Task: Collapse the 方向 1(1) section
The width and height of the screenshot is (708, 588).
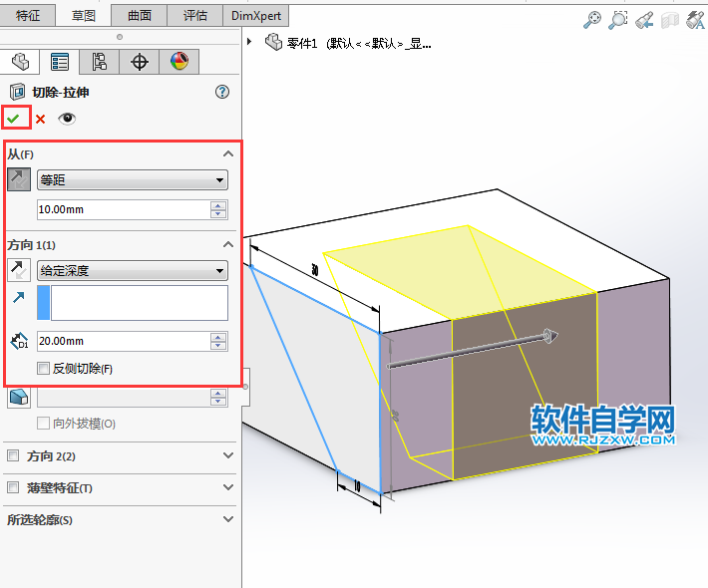Action: tap(228, 244)
